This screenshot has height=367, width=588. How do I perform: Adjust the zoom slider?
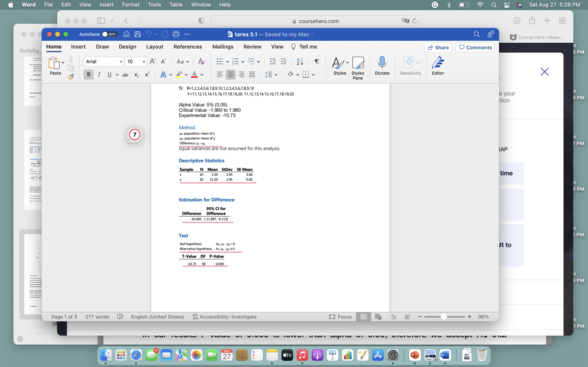[444, 317]
